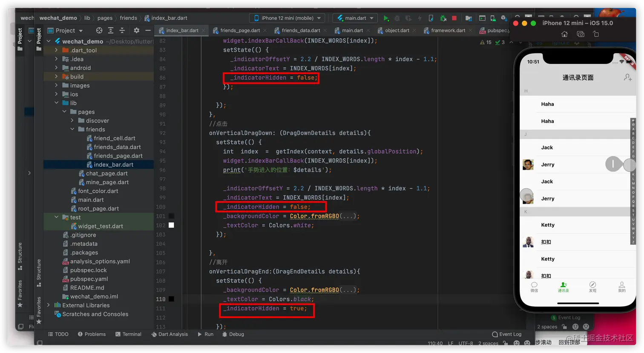The width and height of the screenshot is (644, 353).
Task: Open the Problems panel button
Action: (x=92, y=334)
